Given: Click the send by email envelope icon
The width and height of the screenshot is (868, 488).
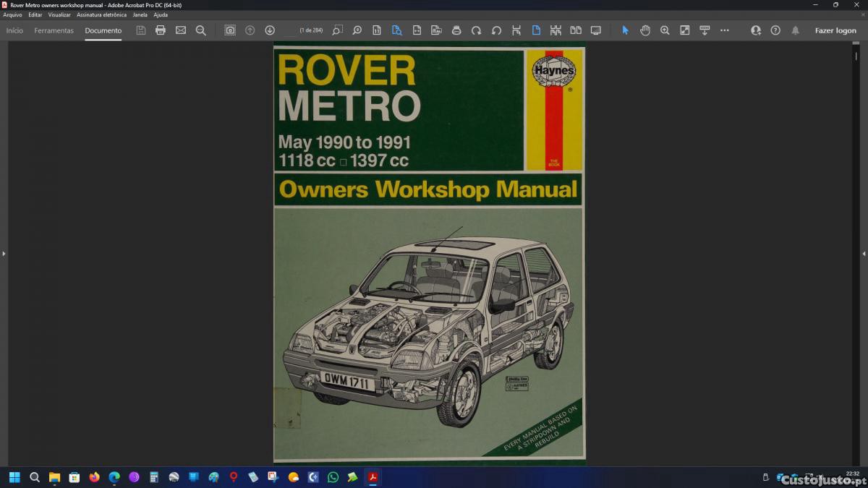Looking at the screenshot, I should coord(181,30).
